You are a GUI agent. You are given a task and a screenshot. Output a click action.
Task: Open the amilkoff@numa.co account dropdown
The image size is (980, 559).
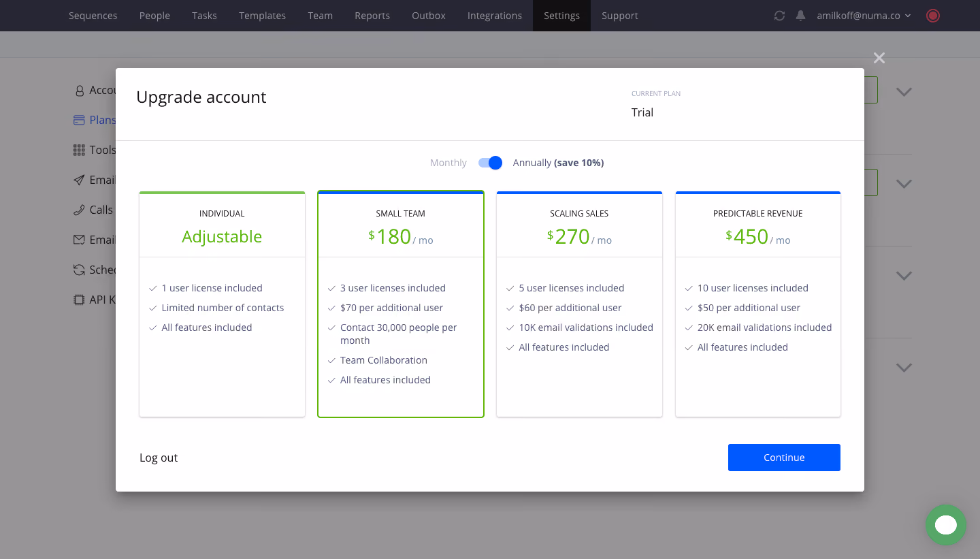(864, 16)
